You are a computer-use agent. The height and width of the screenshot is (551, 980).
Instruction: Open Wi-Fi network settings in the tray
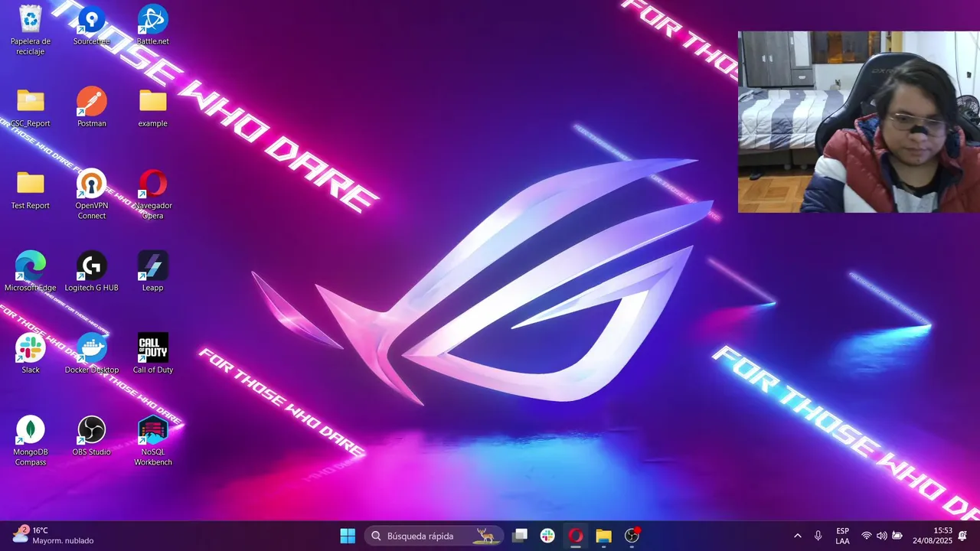coord(867,536)
